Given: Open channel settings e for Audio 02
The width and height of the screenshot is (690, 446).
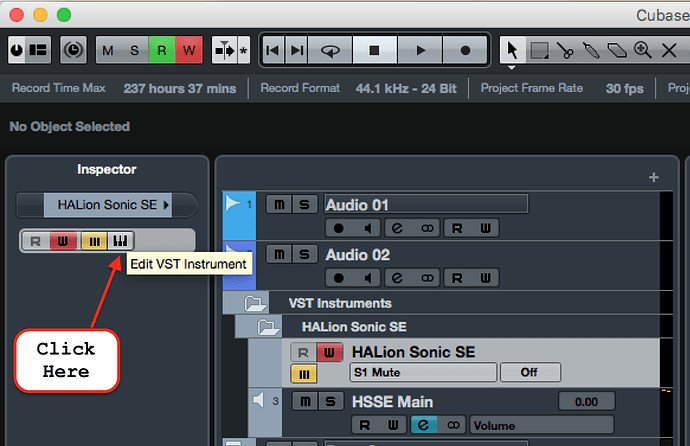Looking at the screenshot, I should 397,278.
